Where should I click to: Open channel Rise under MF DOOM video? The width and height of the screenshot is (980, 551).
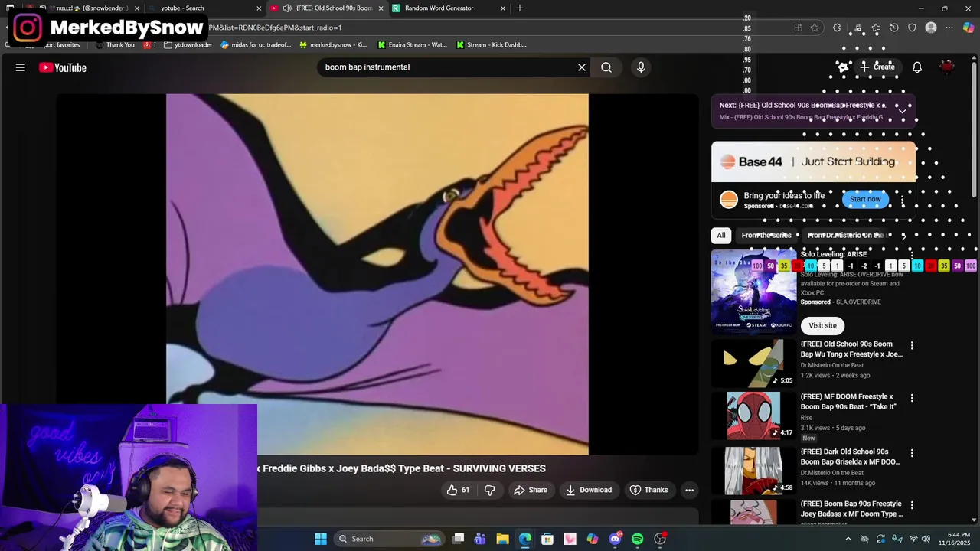point(806,418)
